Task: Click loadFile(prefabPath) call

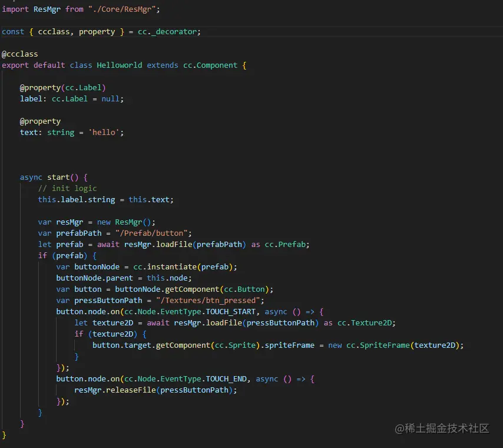Action: coord(201,245)
